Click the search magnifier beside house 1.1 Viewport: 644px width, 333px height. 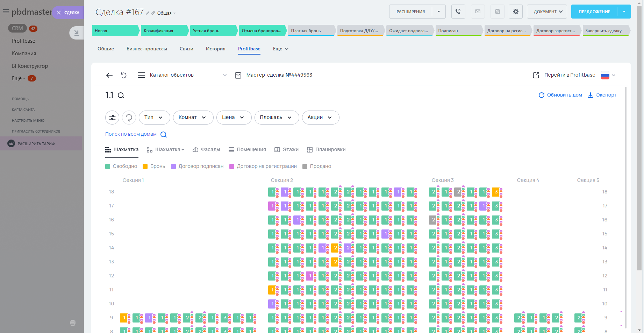(121, 95)
